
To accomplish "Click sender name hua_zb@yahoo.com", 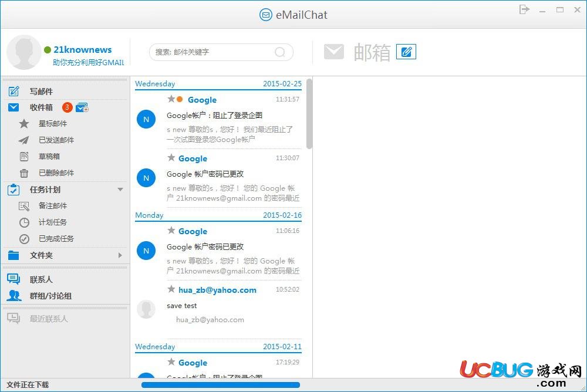I will coord(218,290).
